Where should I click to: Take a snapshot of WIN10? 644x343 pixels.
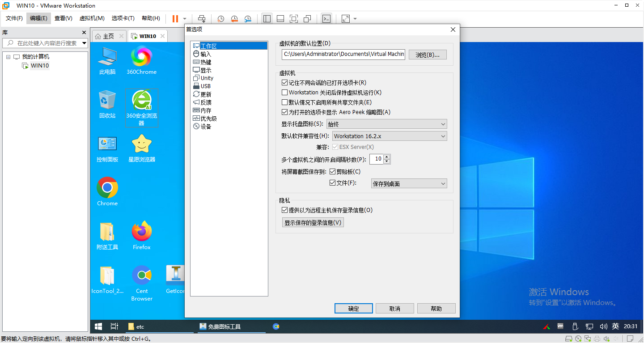pyautogui.click(x=220, y=18)
